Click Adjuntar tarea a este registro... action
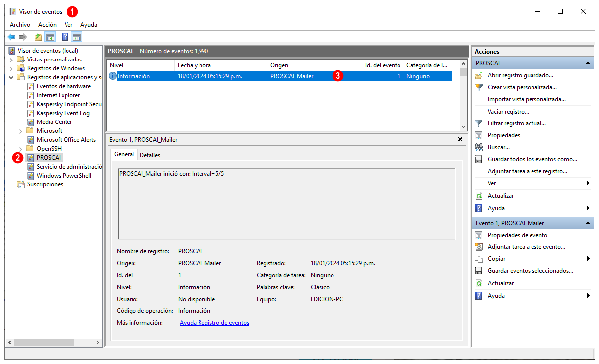Image resolution: width=599 pixels, height=364 pixels. pos(528,171)
